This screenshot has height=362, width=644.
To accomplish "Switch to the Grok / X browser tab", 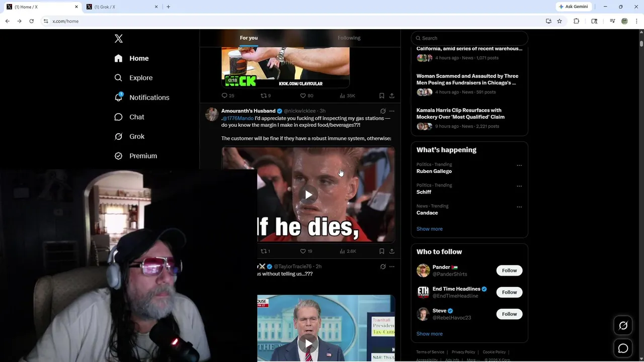I will 121,7.
